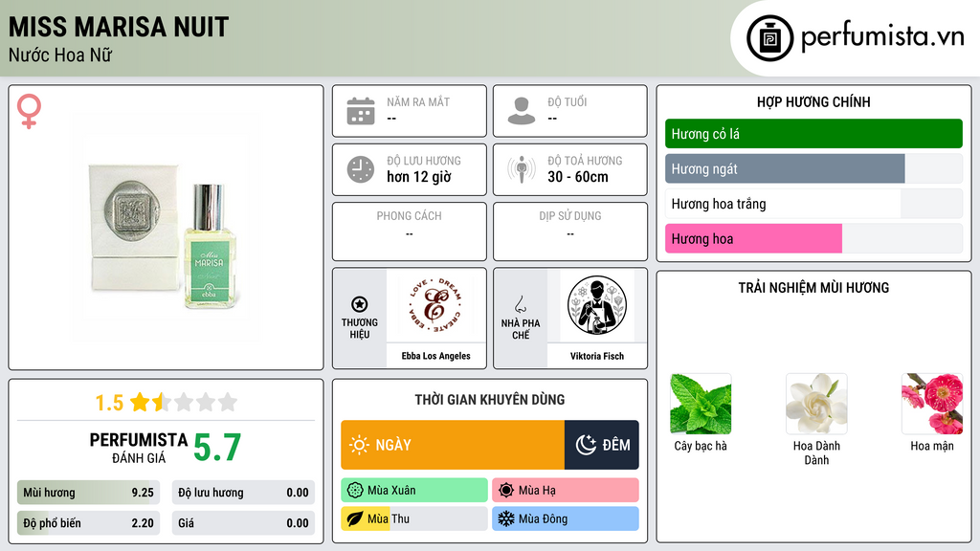Viewport: 980px width, 551px height.
Task: Select the Hoa mận plum blossom note image
Action: point(932,405)
